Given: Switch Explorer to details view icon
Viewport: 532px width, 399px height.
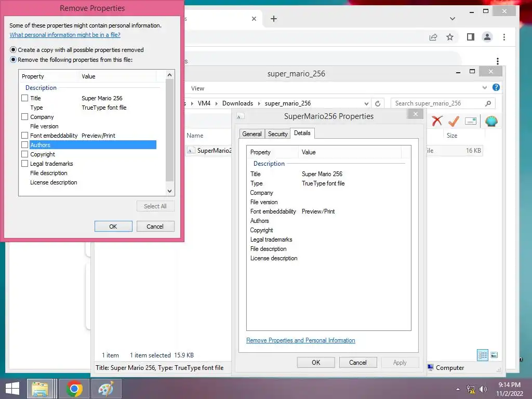Looking at the screenshot, I should pyautogui.click(x=483, y=355).
